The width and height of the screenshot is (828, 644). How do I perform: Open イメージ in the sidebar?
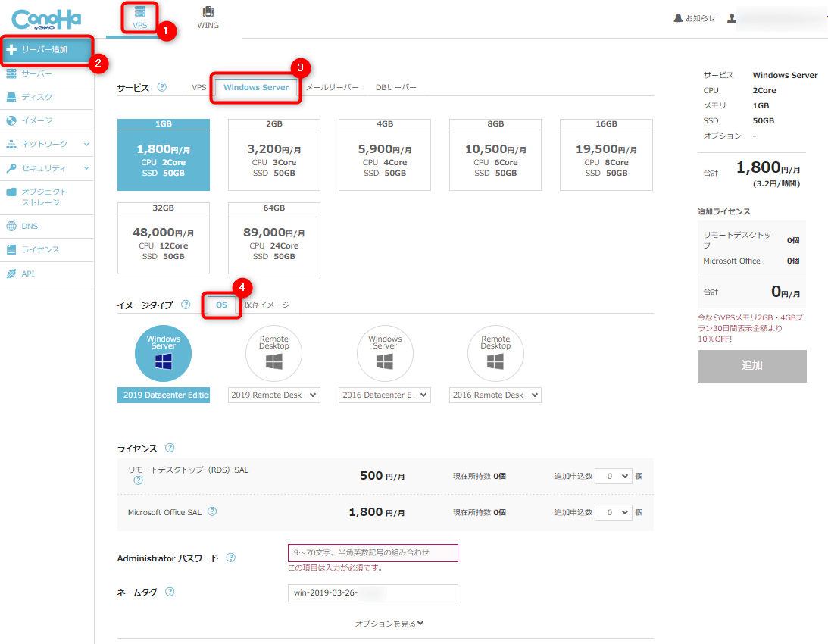click(36, 120)
